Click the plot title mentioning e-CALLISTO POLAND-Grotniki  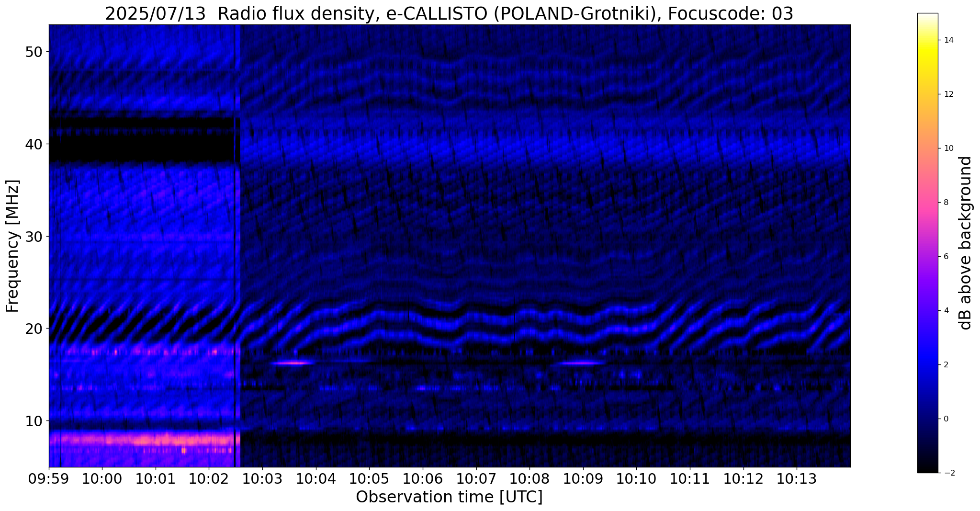coord(449,14)
